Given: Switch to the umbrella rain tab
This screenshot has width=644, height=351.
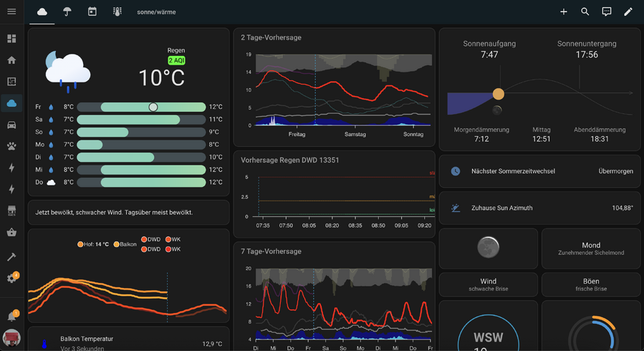Looking at the screenshot, I should pyautogui.click(x=67, y=11).
